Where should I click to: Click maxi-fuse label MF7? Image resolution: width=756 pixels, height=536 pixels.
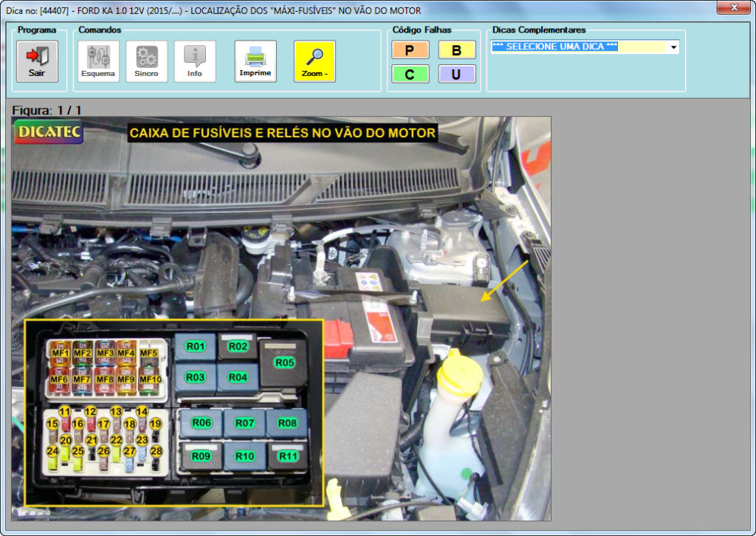coord(82,379)
